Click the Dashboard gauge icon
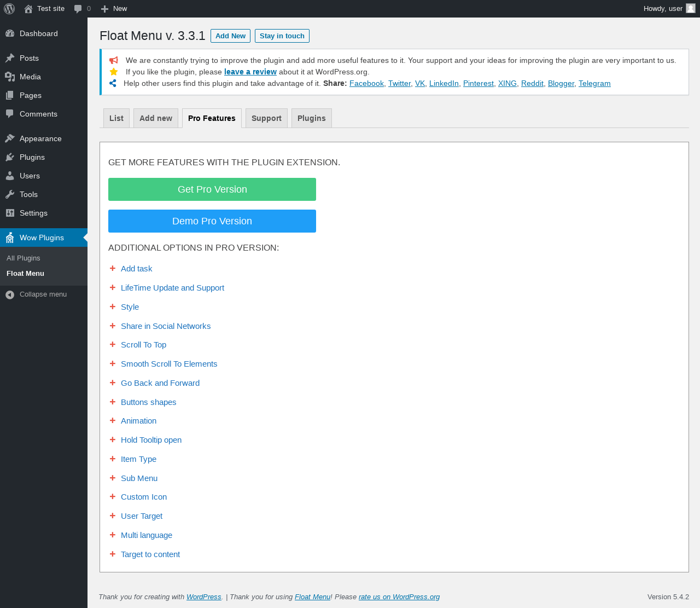This screenshot has height=608, width=700. coord(10,33)
